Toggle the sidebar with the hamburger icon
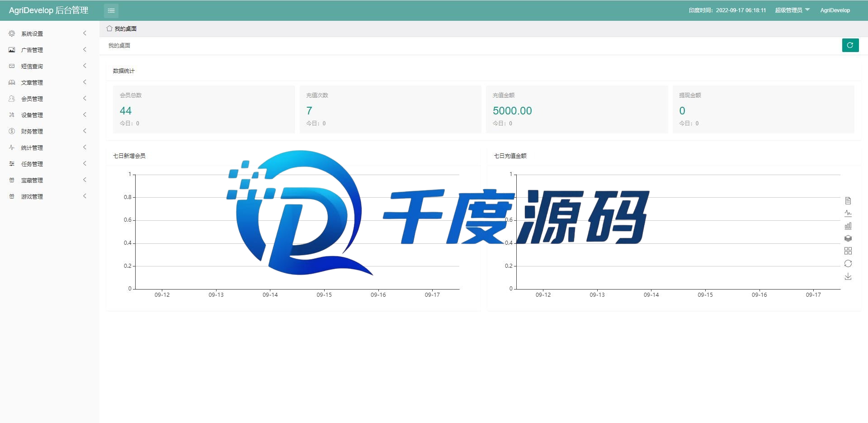This screenshot has width=868, height=423. (x=111, y=10)
